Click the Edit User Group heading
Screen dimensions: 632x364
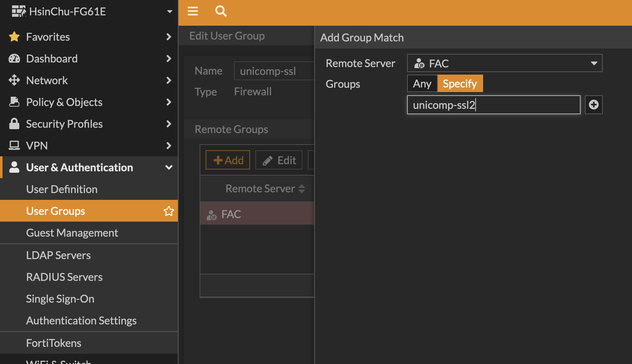coord(227,36)
